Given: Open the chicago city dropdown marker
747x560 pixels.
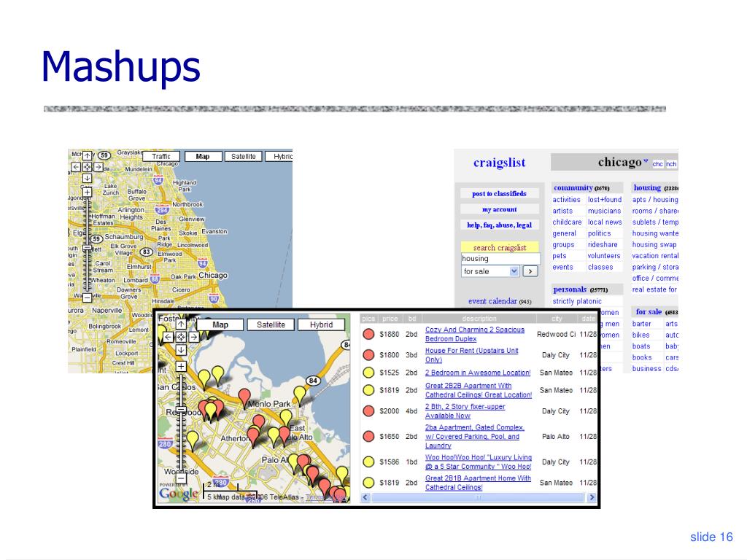Looking at the screenshot, I should coord(646,160).
